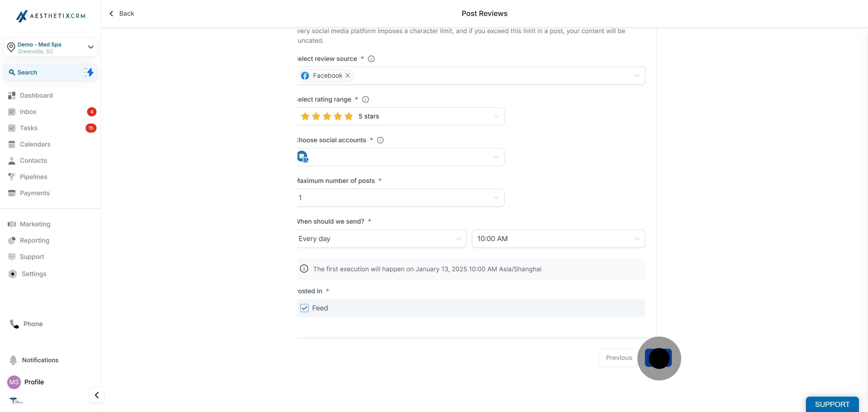
Task: Click the quick actions lightning icon
Action: [x=89, y=72]
